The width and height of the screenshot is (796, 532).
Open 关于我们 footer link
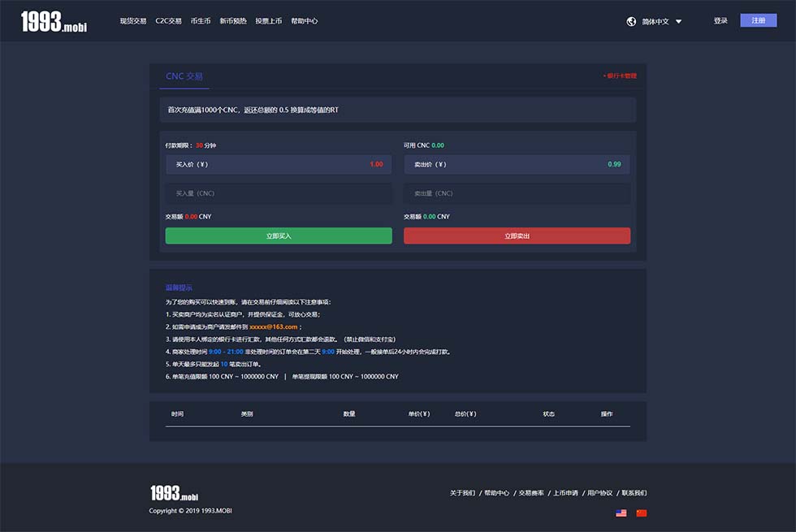(462, 493)
